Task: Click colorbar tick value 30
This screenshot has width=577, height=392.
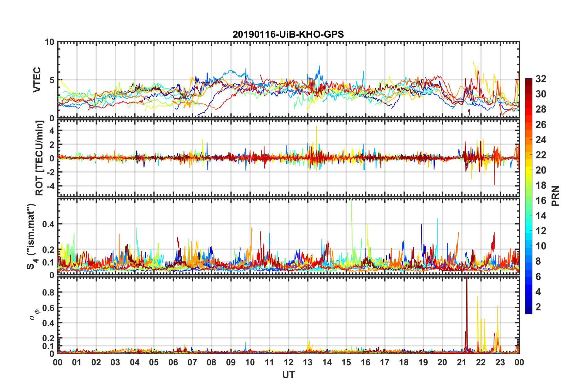Action: pos(541,94)
